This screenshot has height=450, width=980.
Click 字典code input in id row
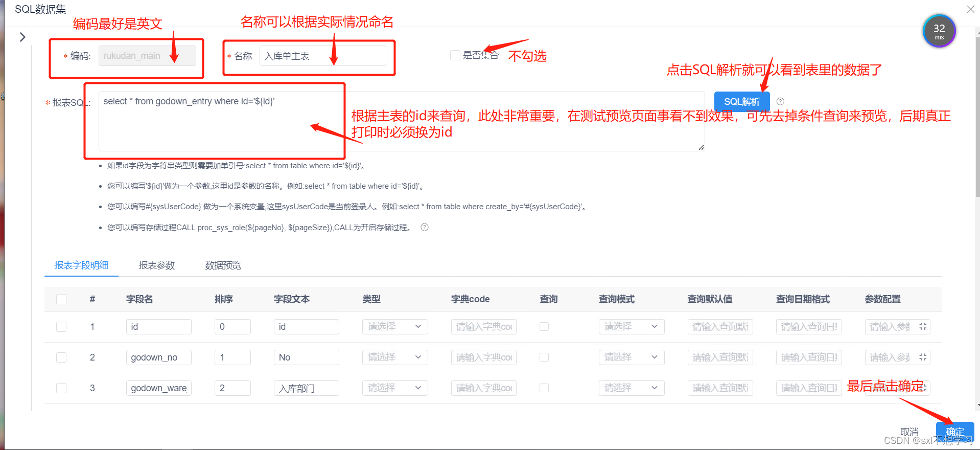[x=484, y=327]
